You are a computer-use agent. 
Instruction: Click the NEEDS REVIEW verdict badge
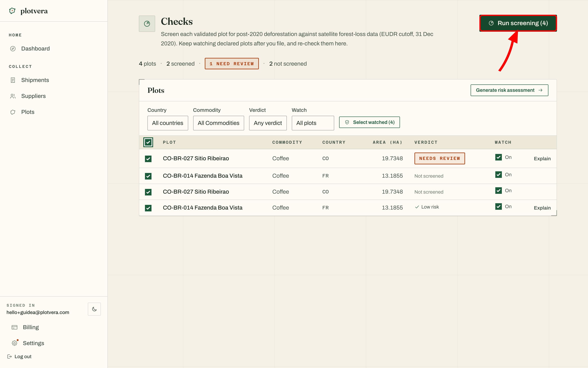[440, 158]
